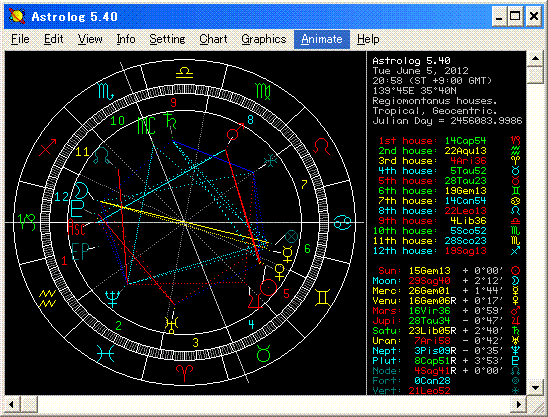The width and height of the screenshot is (548, 417).
Task: Click the horizontal scrollbar left arrow
Action: (x=12, y=404)
